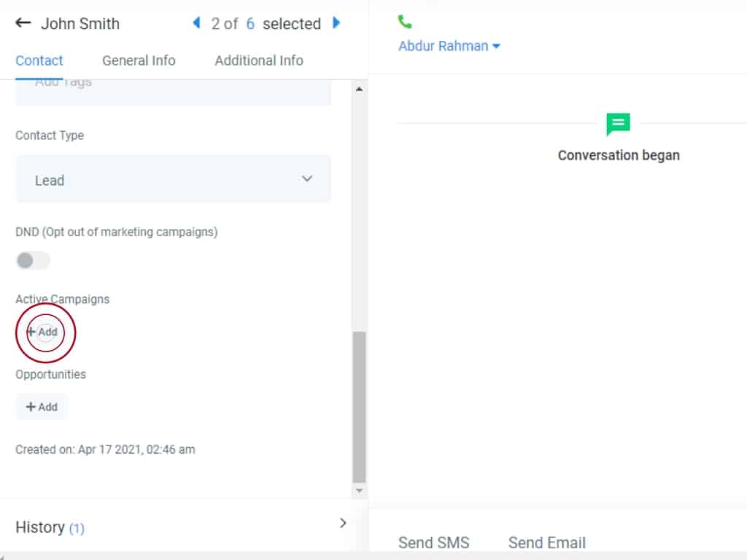Toggle the DND opt-out switch
The height and width of the screenshot is (560, 747).
coord(33,260)
